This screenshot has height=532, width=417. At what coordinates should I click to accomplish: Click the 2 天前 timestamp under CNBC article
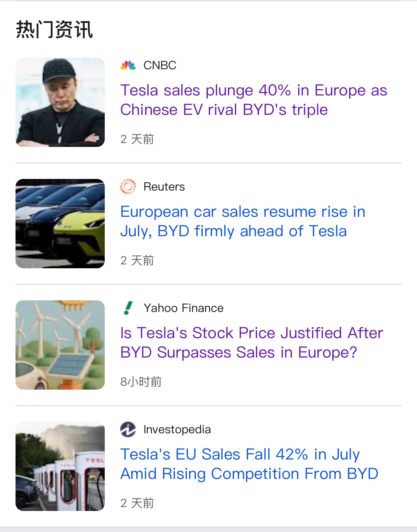click(x=137, y=139)
